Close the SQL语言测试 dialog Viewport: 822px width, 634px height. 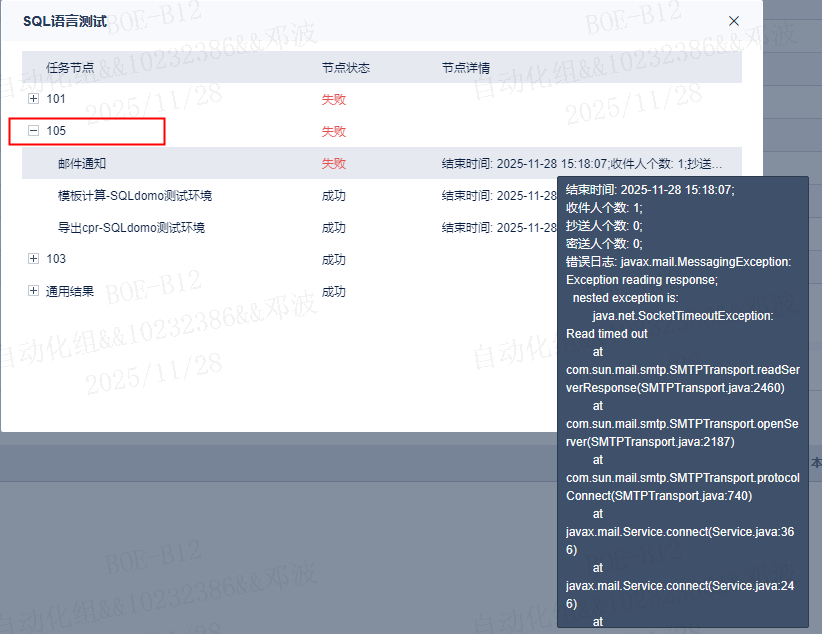pyautogui.click(x=733, y=21)
